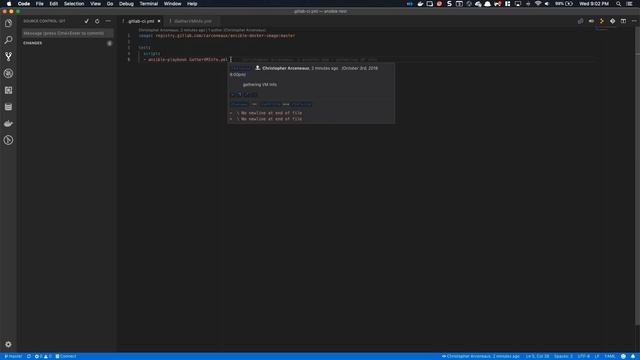Toggle file blame annotations icon
Image resolution: width=640 pixels, height=360 pixels.
point(591,21)
